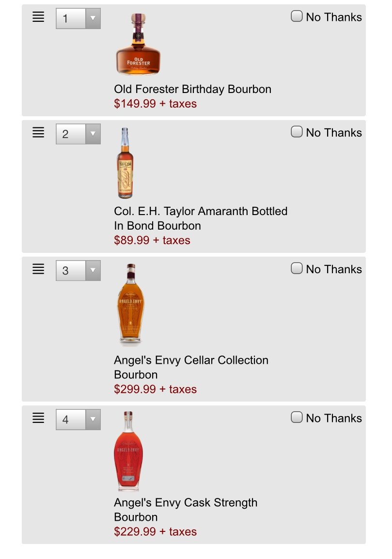This screenshot has height=559, width=392.
Task: Click the red Angel's Envy Cask Strength bottle
Action: [x=128, y=451]
